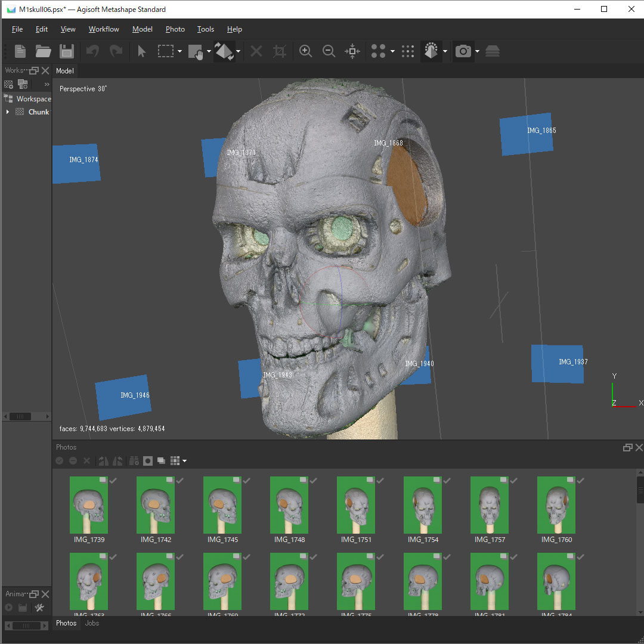Click Disable Cameras in Photos toolbar
The height and width of the screenshot is (644, 644).
tap(73, 461)
